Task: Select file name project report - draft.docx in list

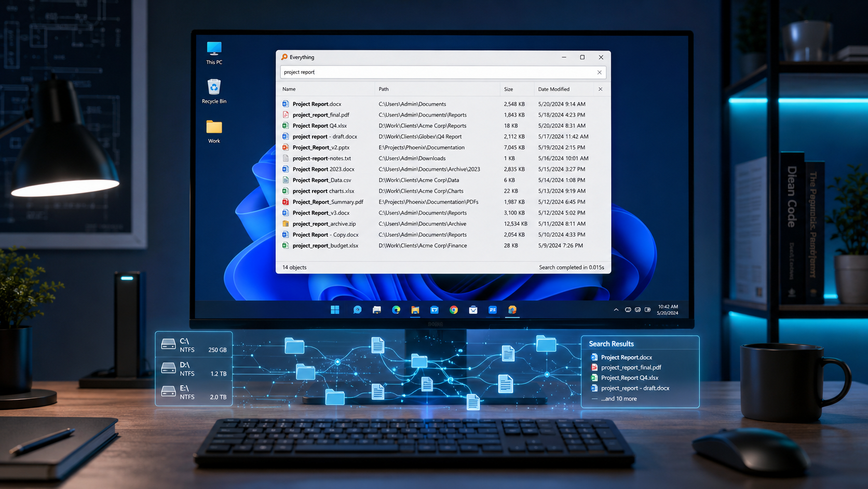Action: coord(325,137)
